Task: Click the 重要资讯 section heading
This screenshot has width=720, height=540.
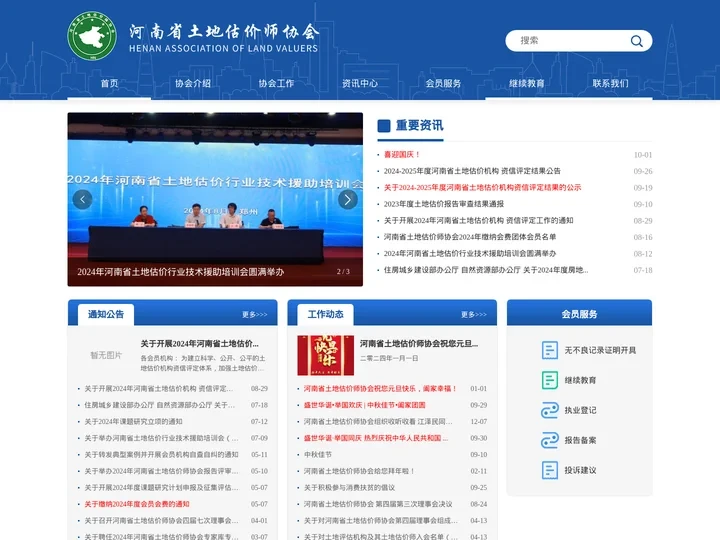Action: (419, 125)
